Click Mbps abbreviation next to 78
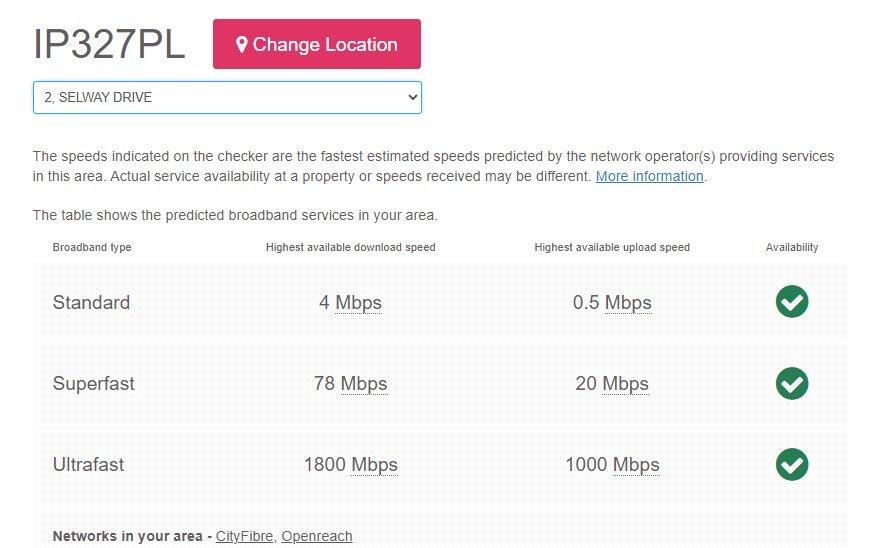 [x=363, y=384]
